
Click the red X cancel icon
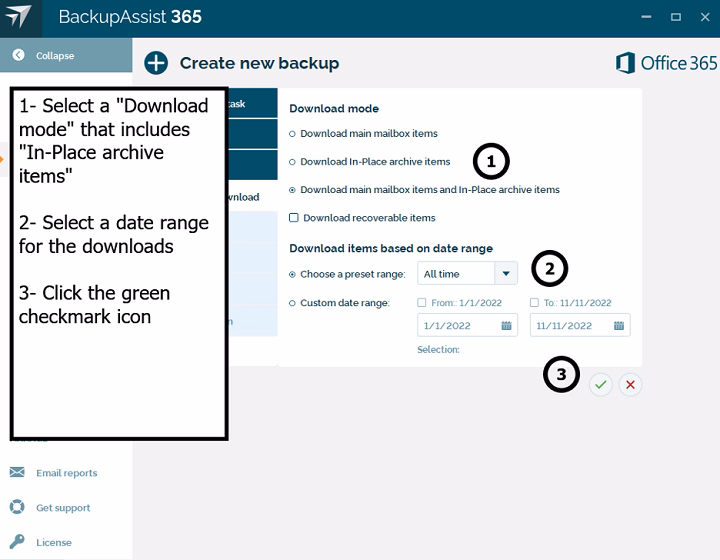coord(630,384)
